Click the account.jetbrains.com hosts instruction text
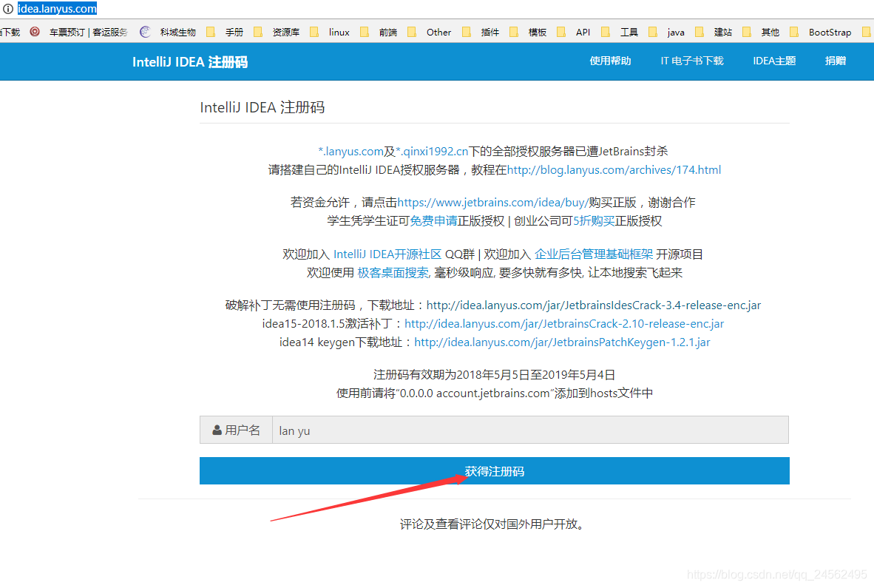This screenshot has height=588, width=874. [495, 393]
